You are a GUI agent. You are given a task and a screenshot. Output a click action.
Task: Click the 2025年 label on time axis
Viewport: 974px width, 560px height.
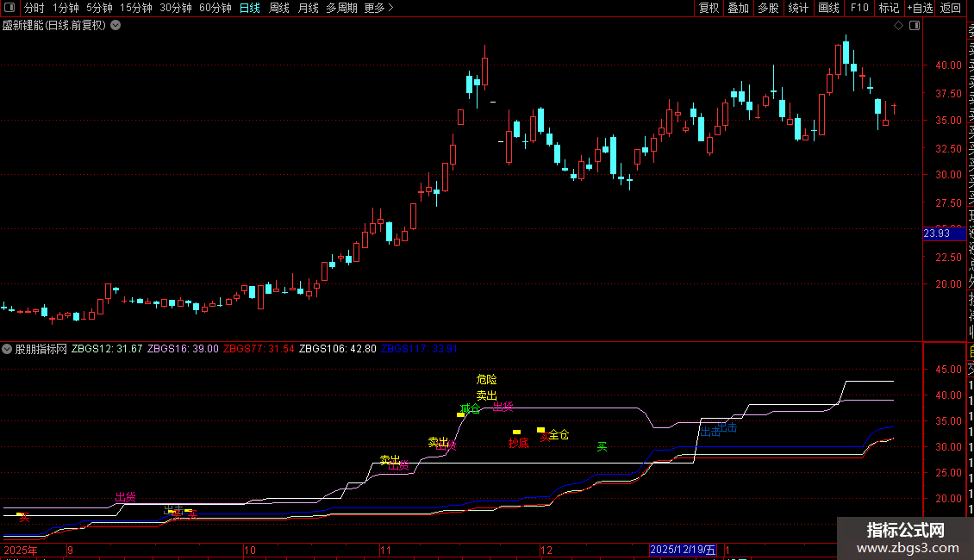point(21,550)
